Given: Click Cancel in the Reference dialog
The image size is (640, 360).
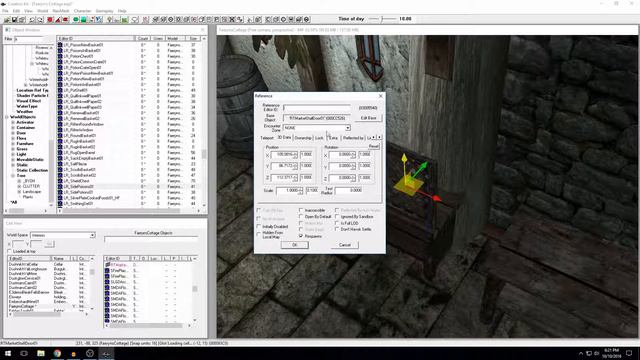Looking at the screenshot, I should pyautogui.click(x=344, y=245).
